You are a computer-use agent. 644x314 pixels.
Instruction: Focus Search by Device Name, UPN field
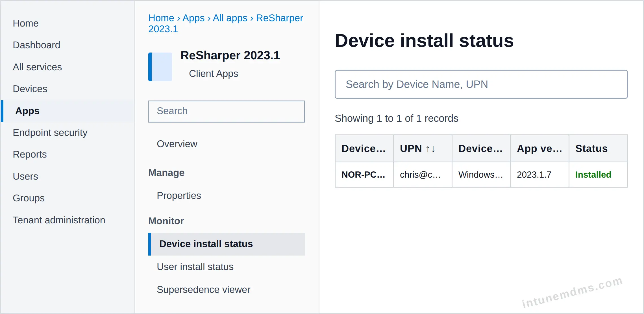[481, 84]
